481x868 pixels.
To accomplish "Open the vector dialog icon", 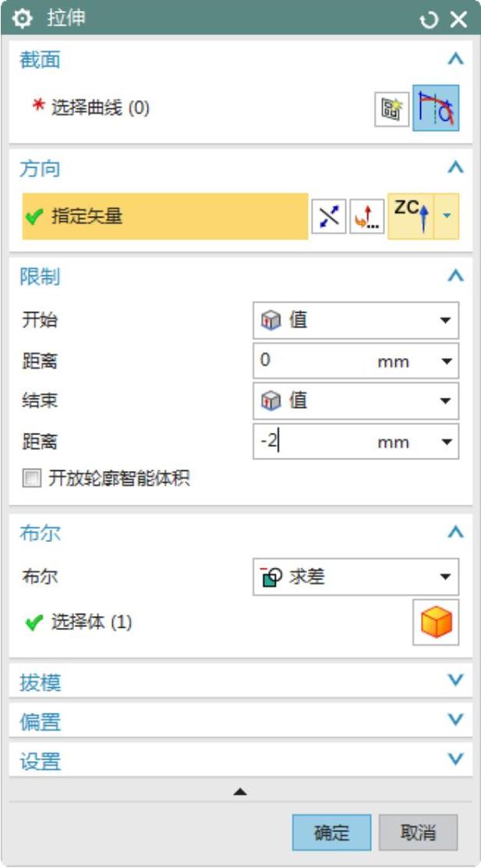I will coord(364,217).
